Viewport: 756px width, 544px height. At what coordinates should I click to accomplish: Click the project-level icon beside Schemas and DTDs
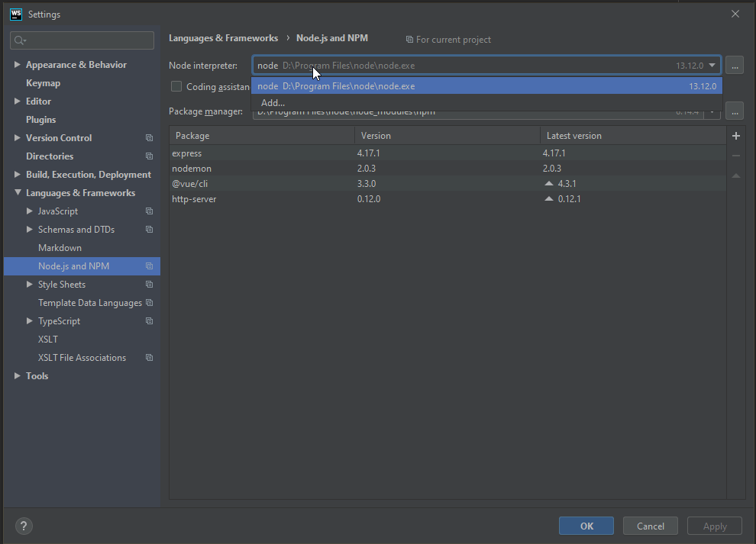click(x=150, y=230)
